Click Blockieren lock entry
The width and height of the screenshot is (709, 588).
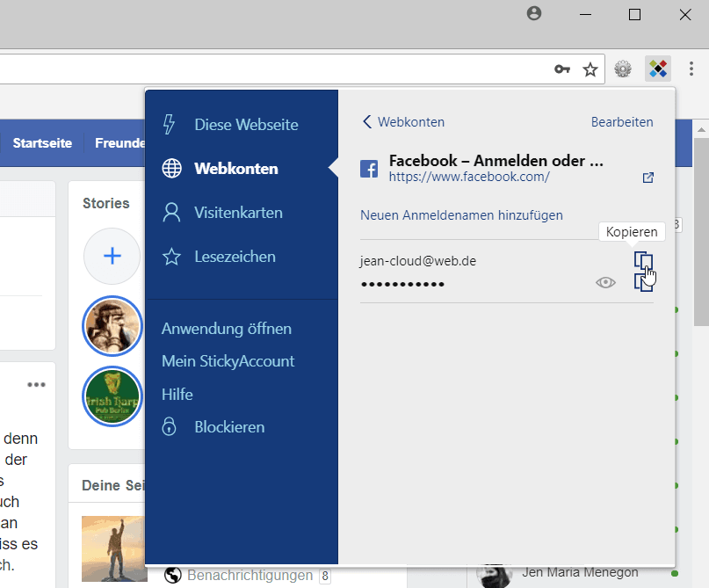(x=229, y=427)
